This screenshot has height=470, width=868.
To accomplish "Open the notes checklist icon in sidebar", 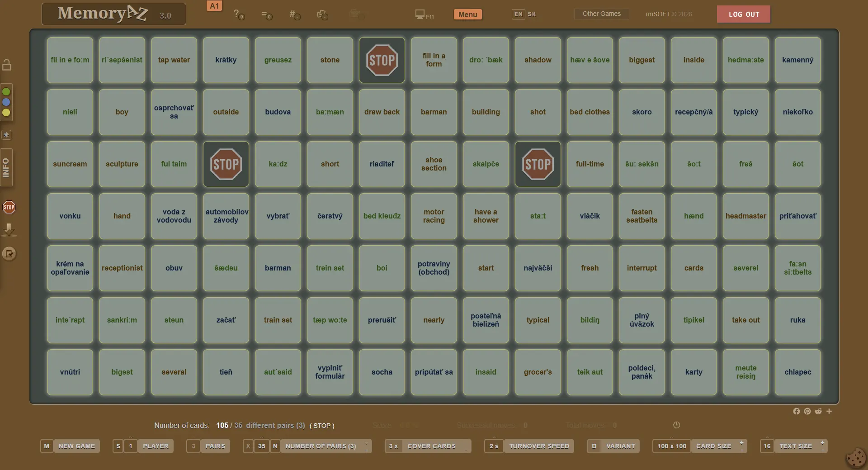I will pyautogui.click(x=9, y=254).
